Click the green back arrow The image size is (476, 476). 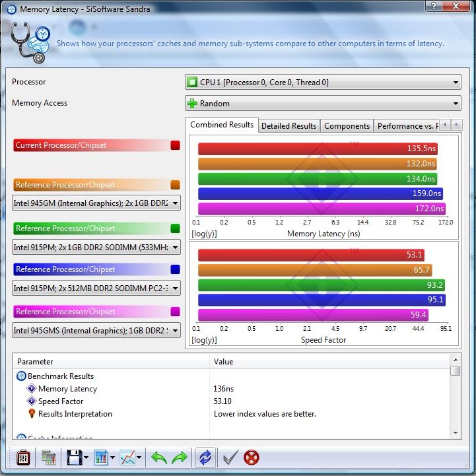point(159,458)
